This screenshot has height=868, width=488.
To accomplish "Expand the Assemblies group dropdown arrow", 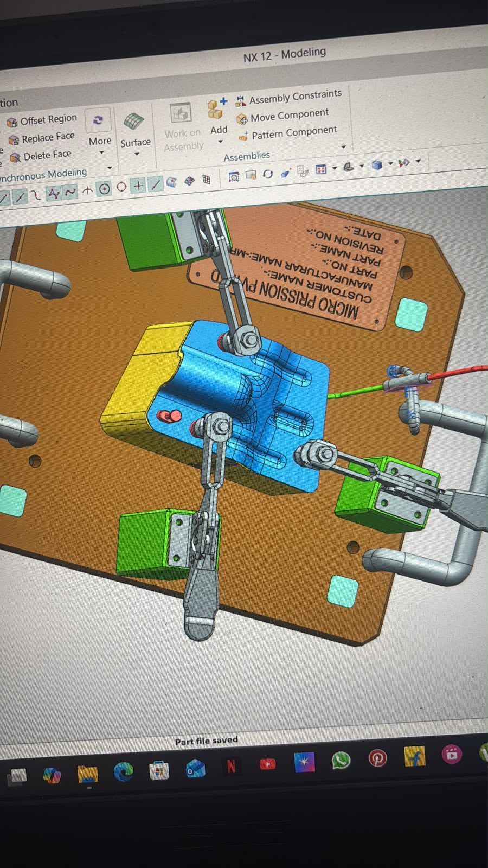I will point(343,147).
